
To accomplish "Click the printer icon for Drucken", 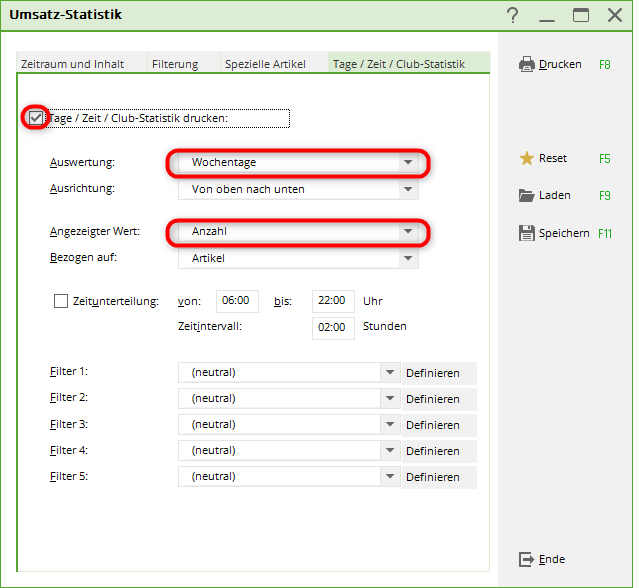I will tap(527, 64).
